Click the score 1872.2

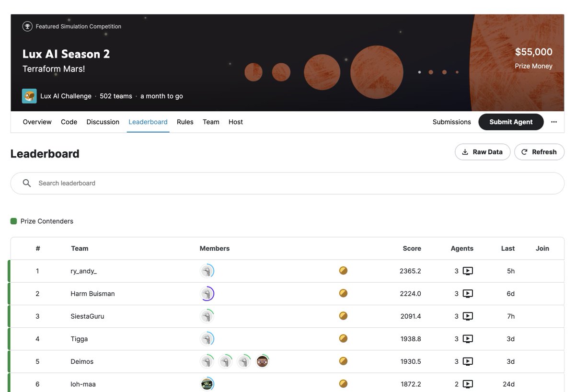(x=411, y=384)
